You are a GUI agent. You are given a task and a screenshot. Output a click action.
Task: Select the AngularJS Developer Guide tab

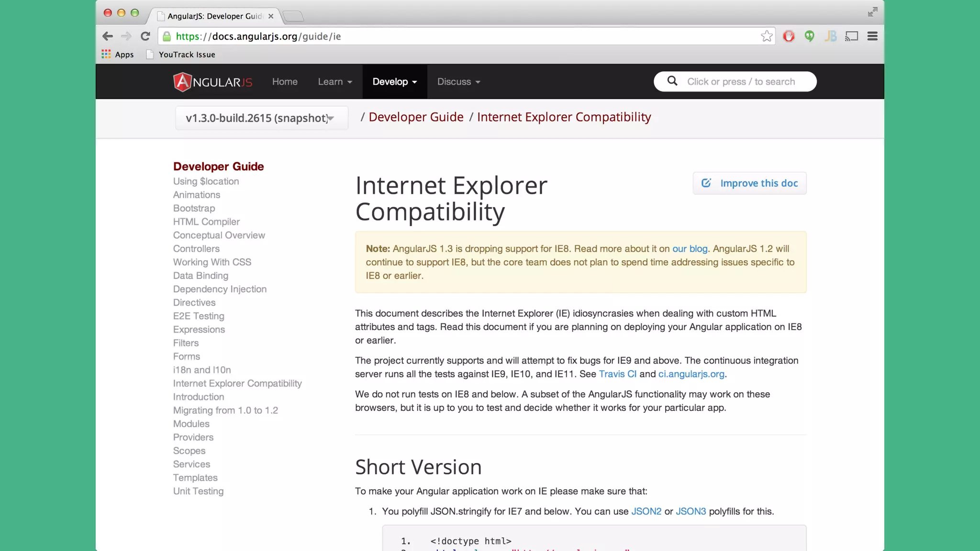(x=214, y=16)
